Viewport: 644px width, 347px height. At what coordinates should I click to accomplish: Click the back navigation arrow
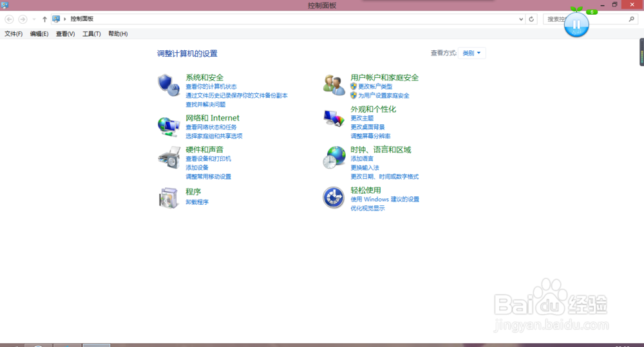click(10, 19)
